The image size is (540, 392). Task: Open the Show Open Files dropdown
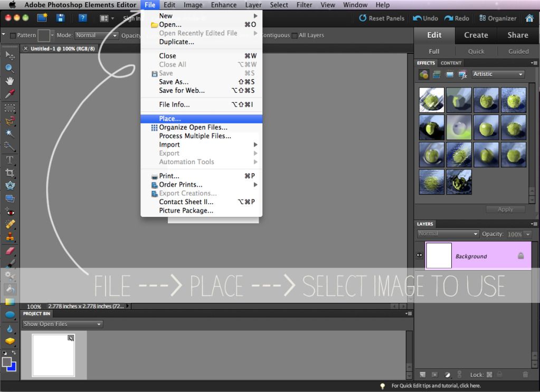pyautogui.click(x=63, y=324)
